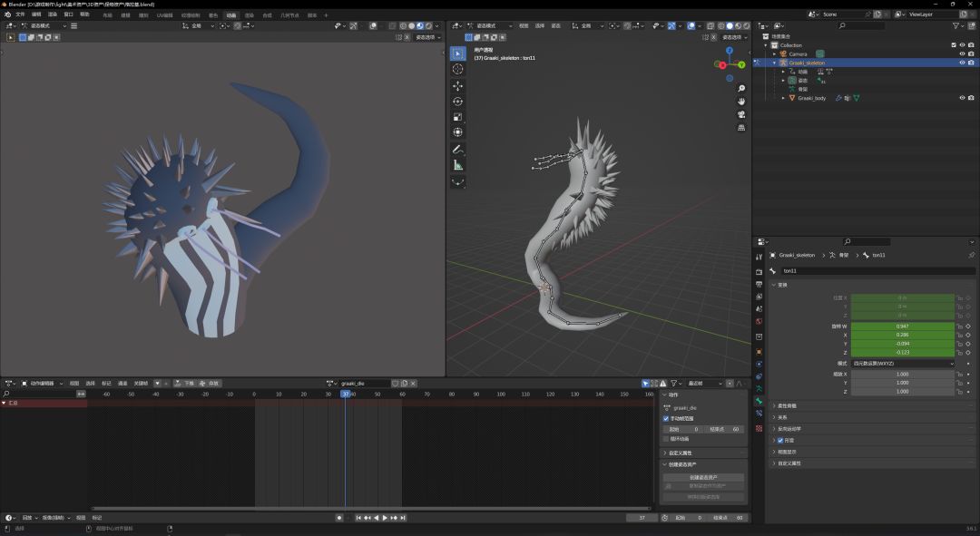Open the Bone properties tab icon
Screen dimensions: 980x536
(x=759, y=401)
